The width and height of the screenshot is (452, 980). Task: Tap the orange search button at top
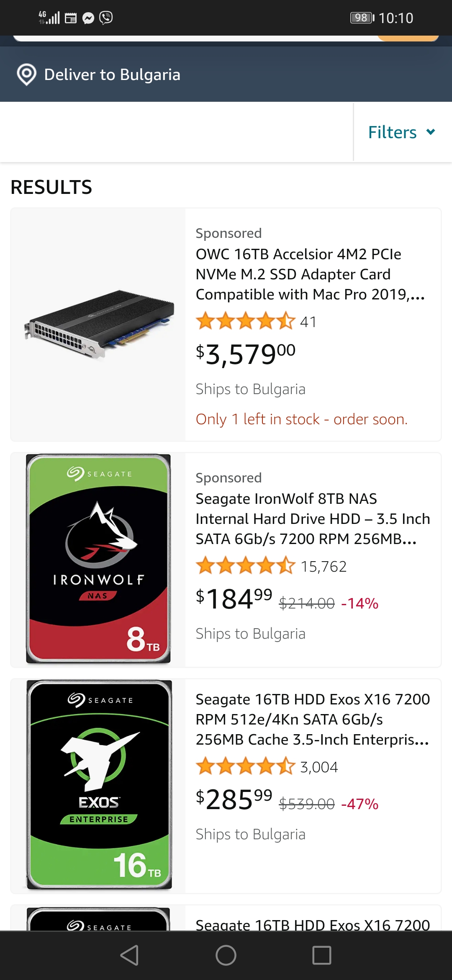point(408,38)
